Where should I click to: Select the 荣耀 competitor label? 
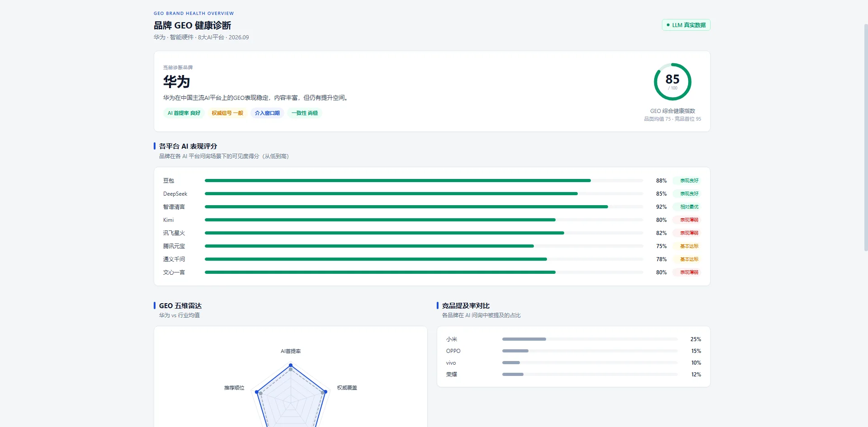(x=452, y=375)
